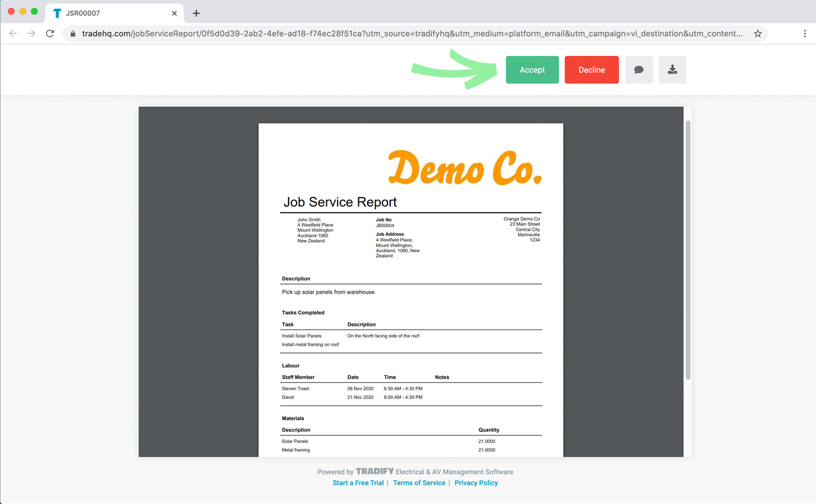Viewport: 816px width, 504px height.
Task: Bookmark the page with the star icon
Action: tap(758, 34)
